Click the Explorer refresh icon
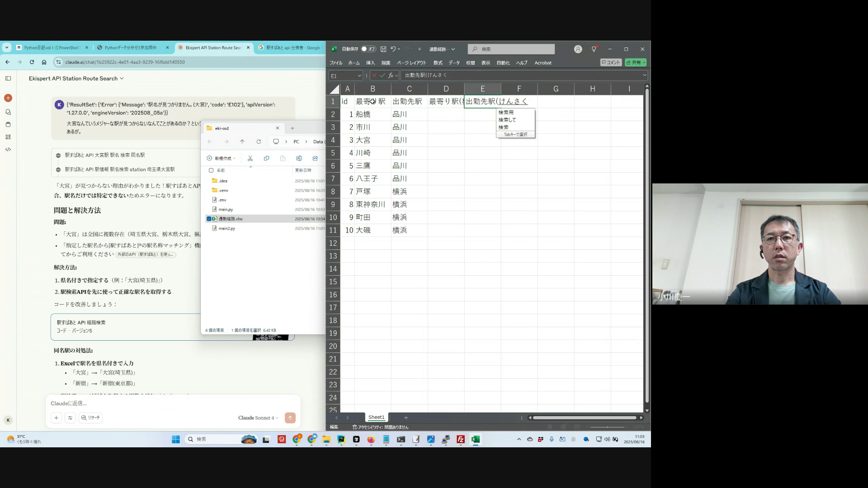Image resolution: width=868 pixels, height=488 pixels. click(259, 141)
